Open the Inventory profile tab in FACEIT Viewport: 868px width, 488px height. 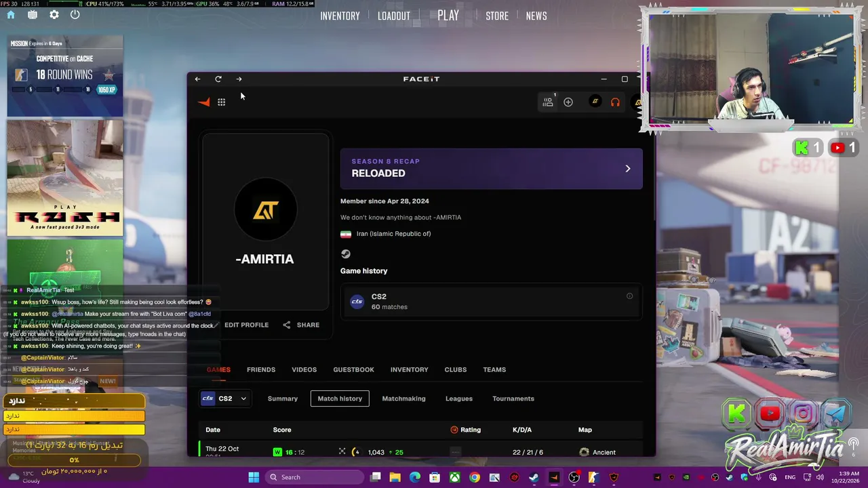pyautogui.click(x=409, y=369)
